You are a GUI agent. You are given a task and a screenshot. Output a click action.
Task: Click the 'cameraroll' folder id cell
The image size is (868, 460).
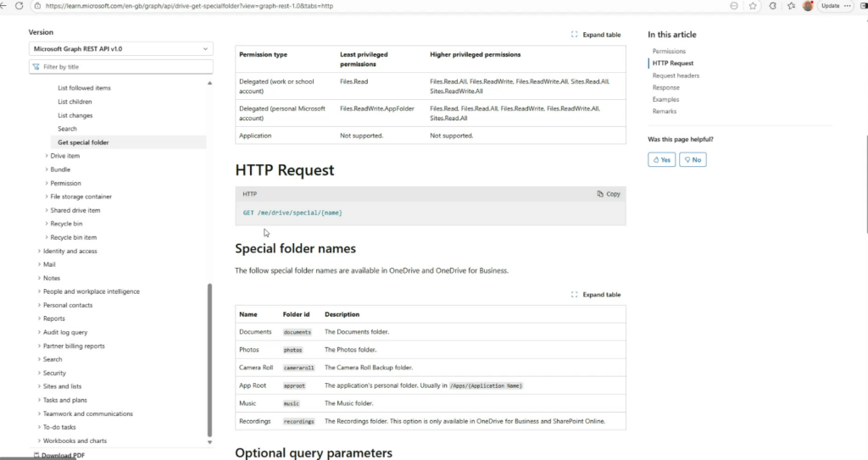(299, 369)
